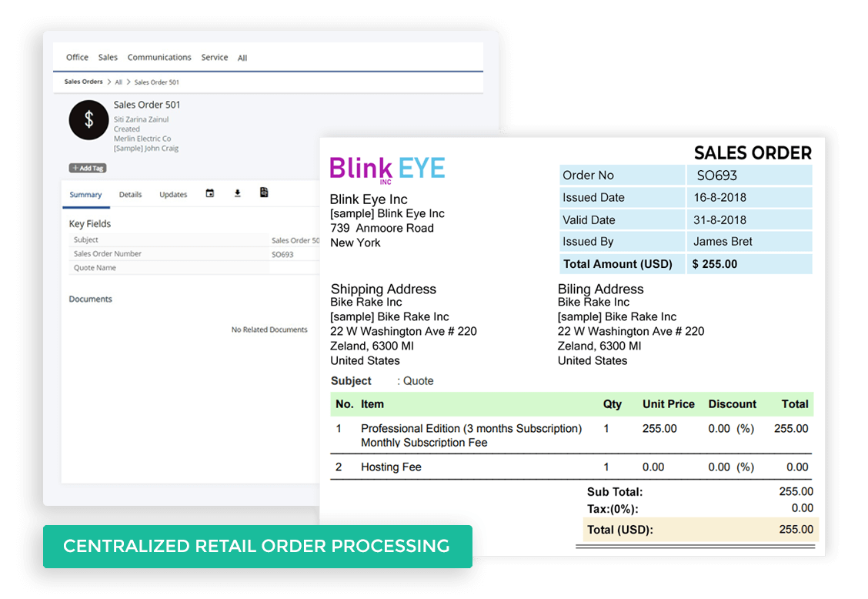Switch to the Summary tab
Image resolution: width=868 pixels, height=599 pixels.
[86, 195]
